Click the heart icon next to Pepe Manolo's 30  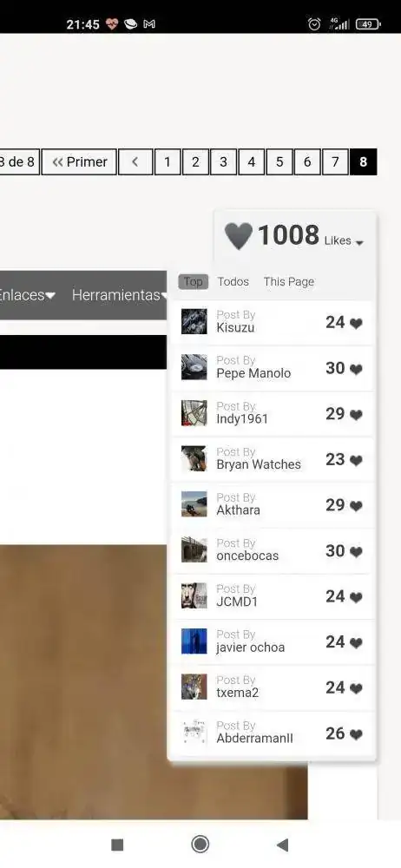tap(356, 369)
